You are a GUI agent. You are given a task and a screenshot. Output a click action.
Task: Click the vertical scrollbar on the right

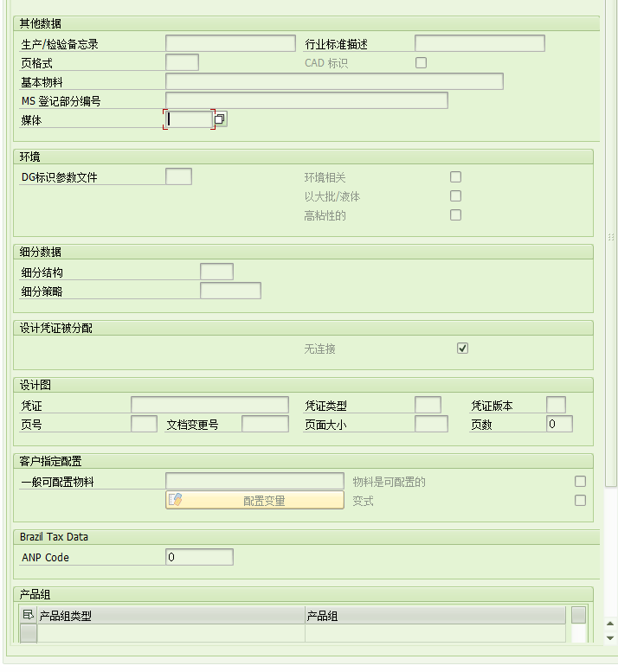coord(611,346)
